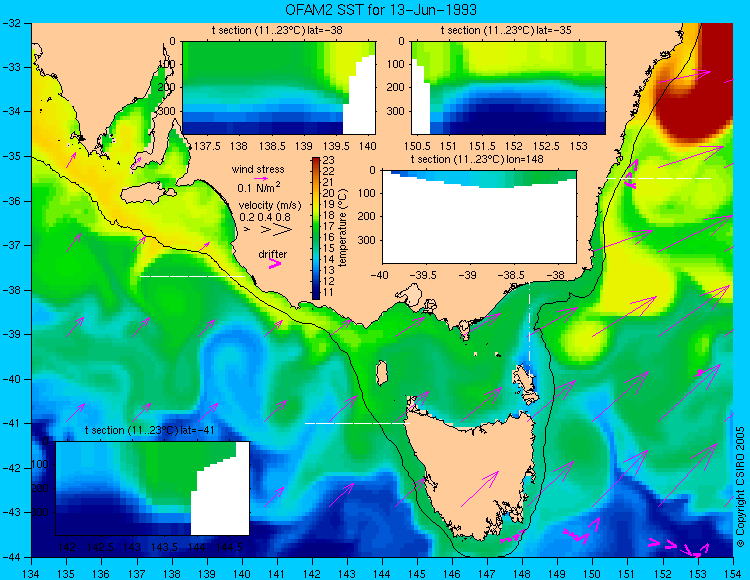Screen dimensions: 750x580
Task: Click the 'drifter' legend label
Action: (x=273, y=254)
